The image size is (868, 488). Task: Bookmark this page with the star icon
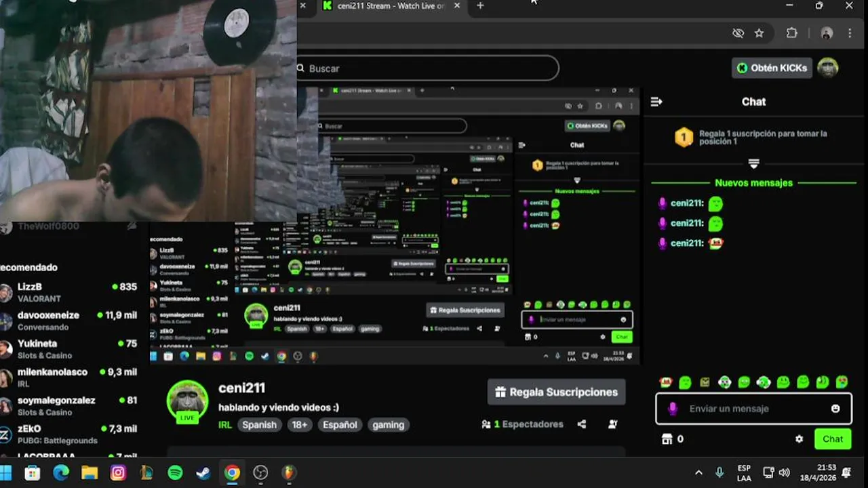click(759, 33)
